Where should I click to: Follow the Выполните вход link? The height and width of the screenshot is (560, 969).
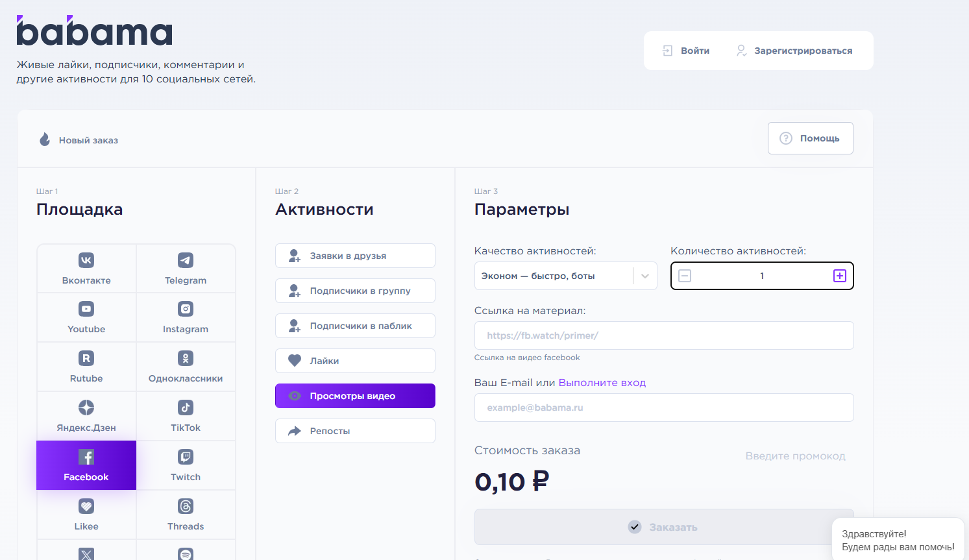click(602, 383)
